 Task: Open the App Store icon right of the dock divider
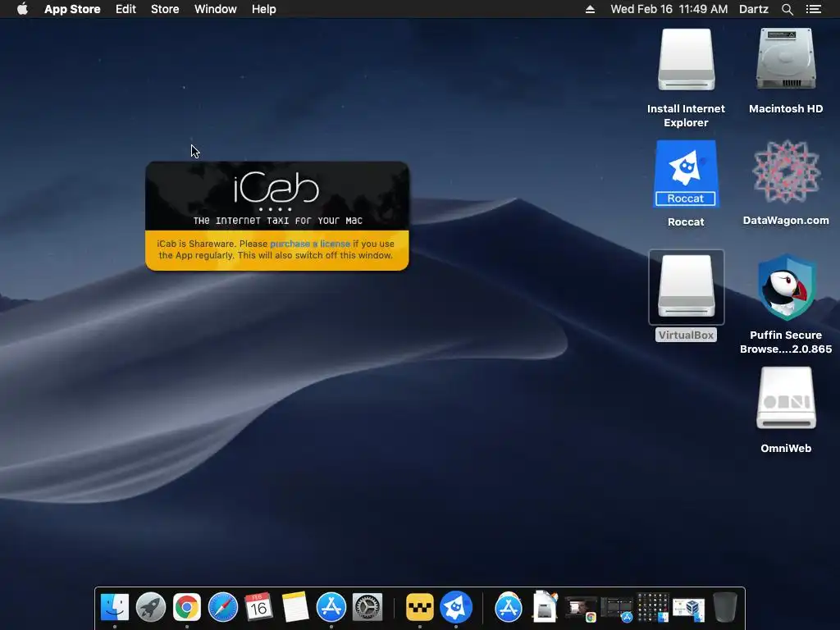pos(509,607)
